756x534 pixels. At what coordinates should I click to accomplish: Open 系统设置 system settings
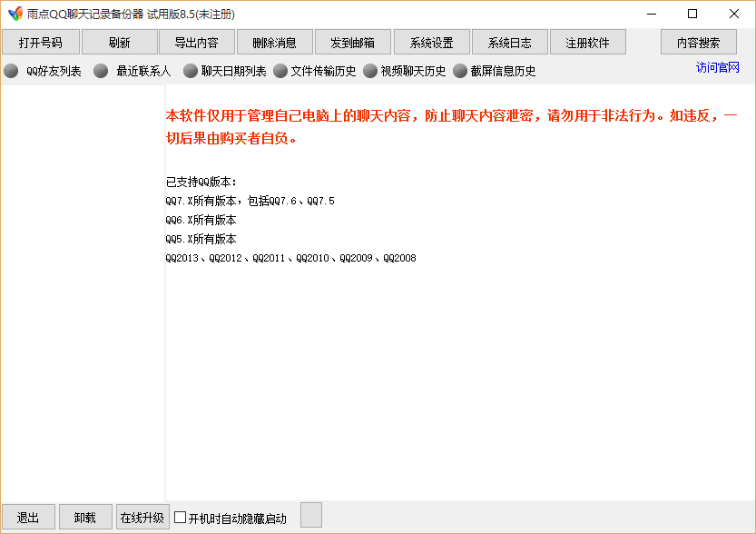point(431,43)
